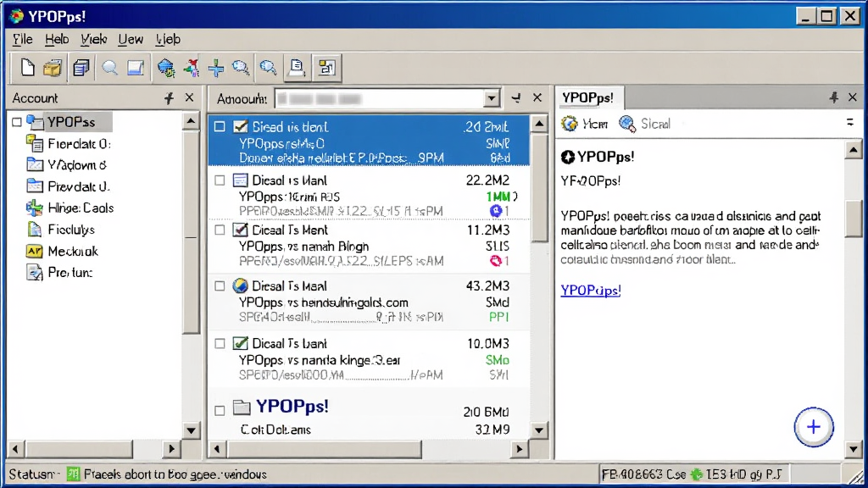Open the options dropdown in the YPOPps! panel toolbar
868x488 pixels.
pyautogui.click(x=849, y=122)
